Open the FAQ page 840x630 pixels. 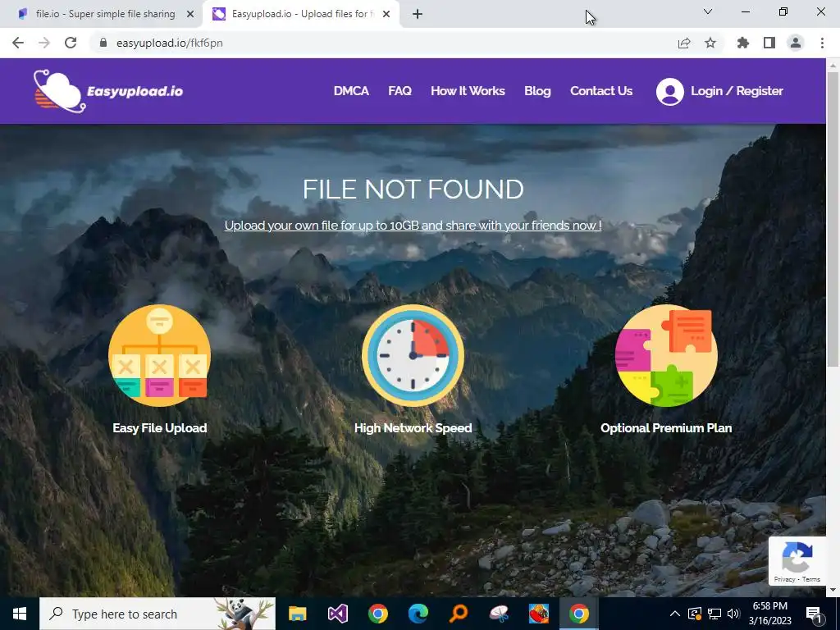point(399,91)
